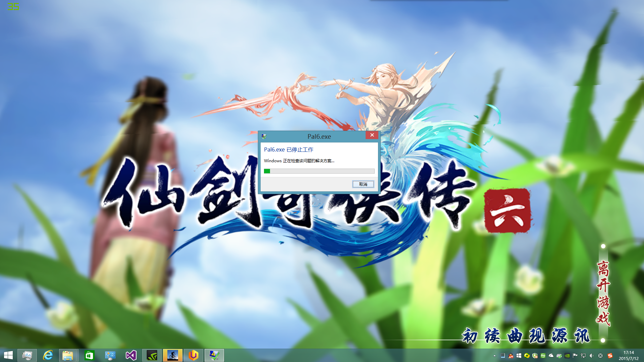The image size is (644, 362).
Task: Click the leftmost grid-window tray icon
Action: pos(503,356)
